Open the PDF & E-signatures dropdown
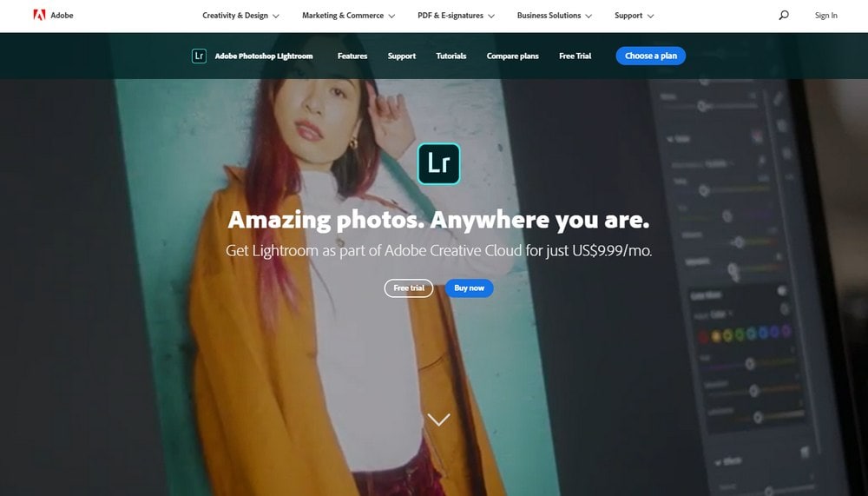Image resolution: width=868 pixels, height=496 pixels. [x=456, y=16]
